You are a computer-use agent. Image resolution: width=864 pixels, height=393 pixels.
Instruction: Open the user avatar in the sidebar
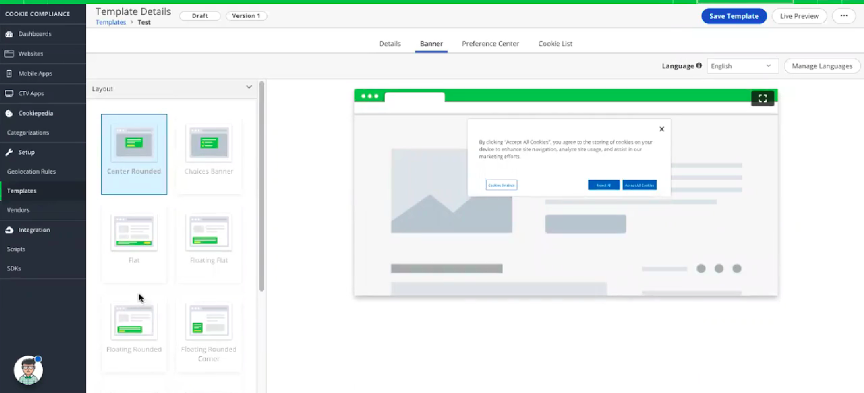(28, 370)
